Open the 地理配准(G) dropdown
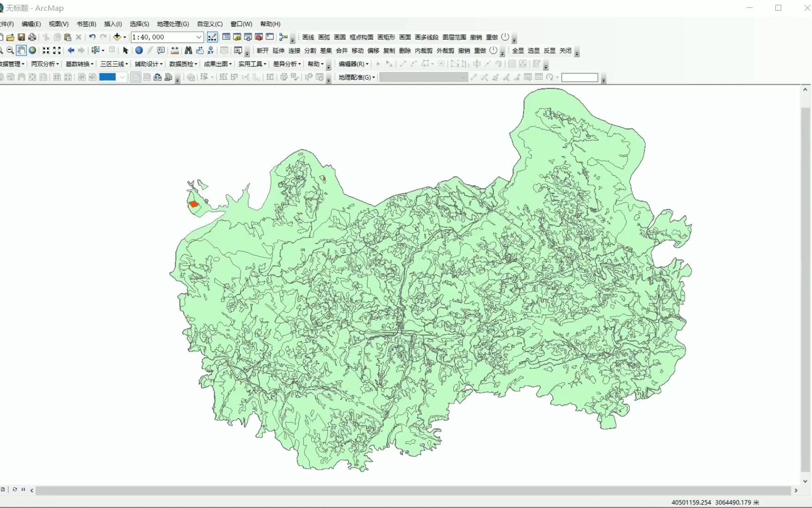 (x=357, y=77)
